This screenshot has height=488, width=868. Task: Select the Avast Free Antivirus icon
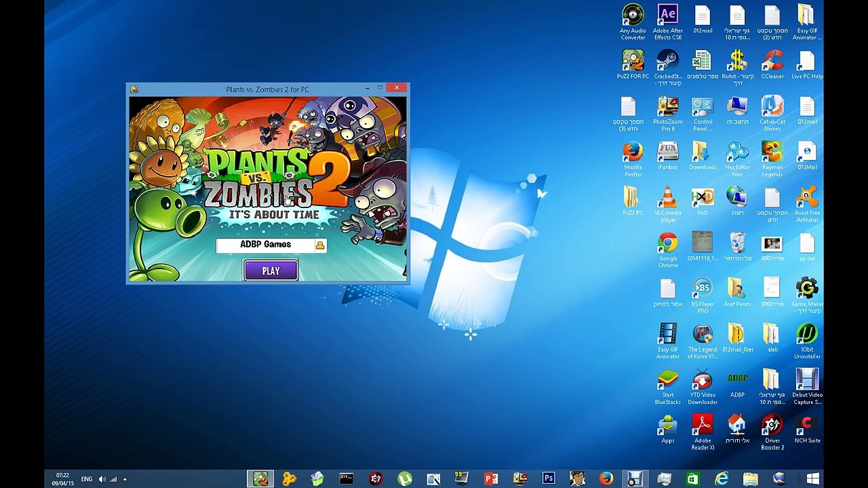pos(807,204)
